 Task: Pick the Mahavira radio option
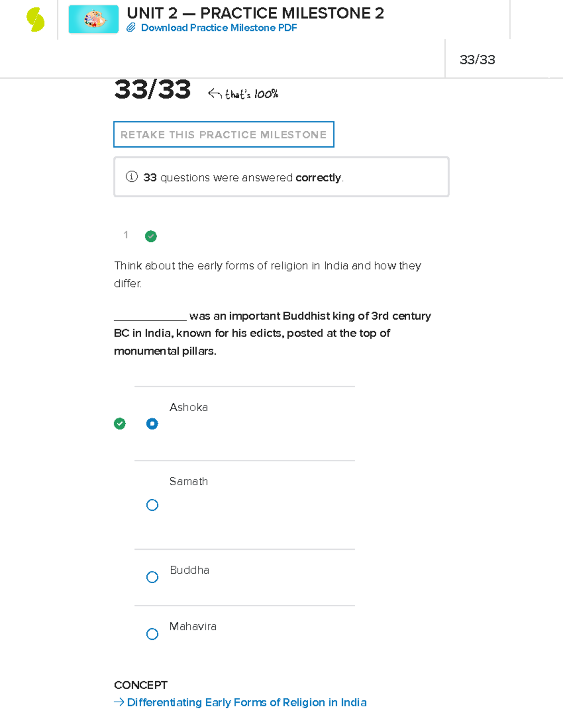coord(152,634)
